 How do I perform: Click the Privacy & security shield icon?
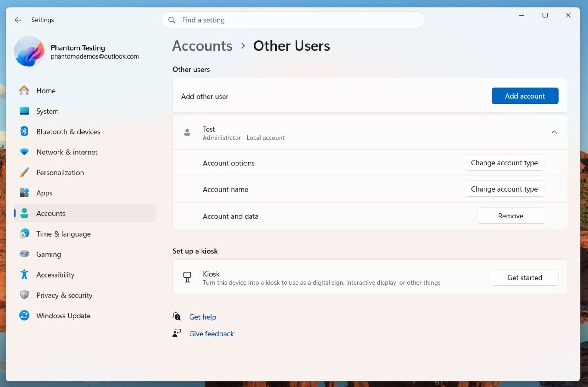(x=24, y=295)
